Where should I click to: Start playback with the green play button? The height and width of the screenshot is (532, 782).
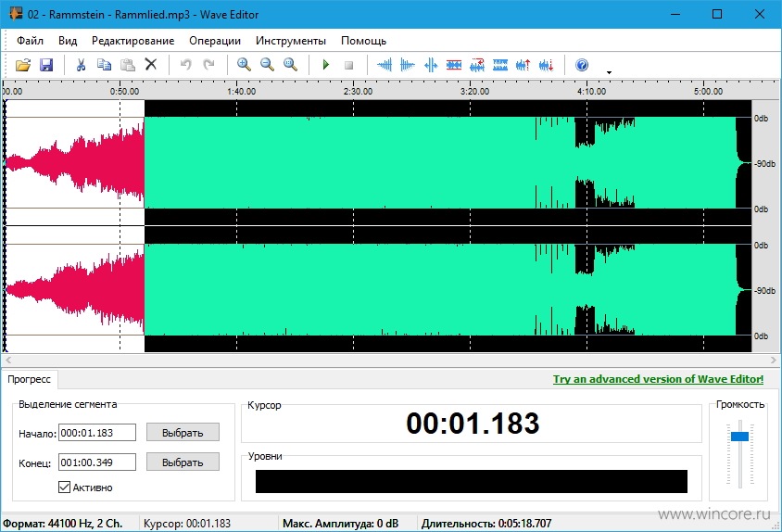coord(325,65)
